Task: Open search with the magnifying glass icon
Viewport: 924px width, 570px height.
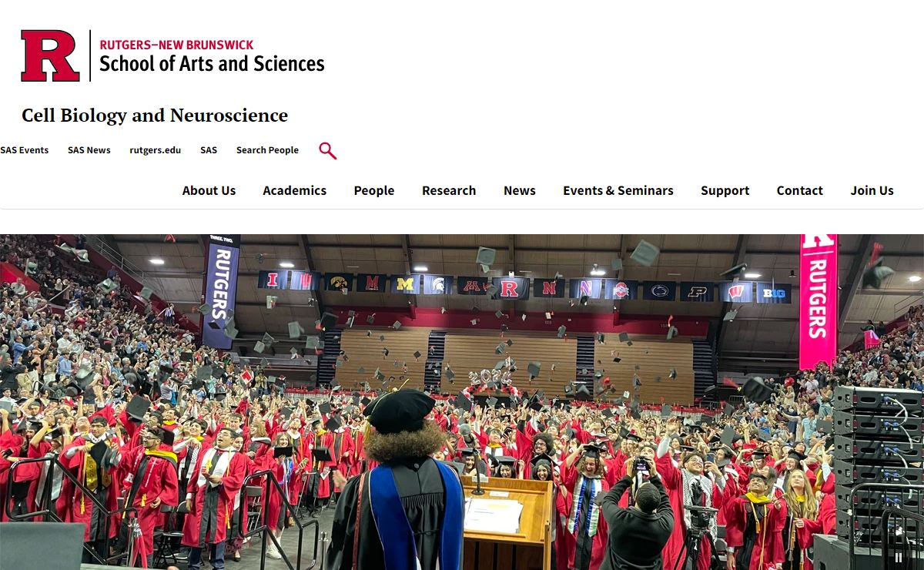Action: tap(327, 151)
